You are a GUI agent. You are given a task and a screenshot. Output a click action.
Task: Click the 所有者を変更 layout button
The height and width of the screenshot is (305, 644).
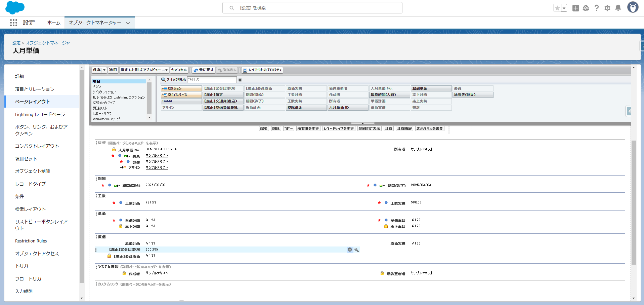[x=308, y=129]
